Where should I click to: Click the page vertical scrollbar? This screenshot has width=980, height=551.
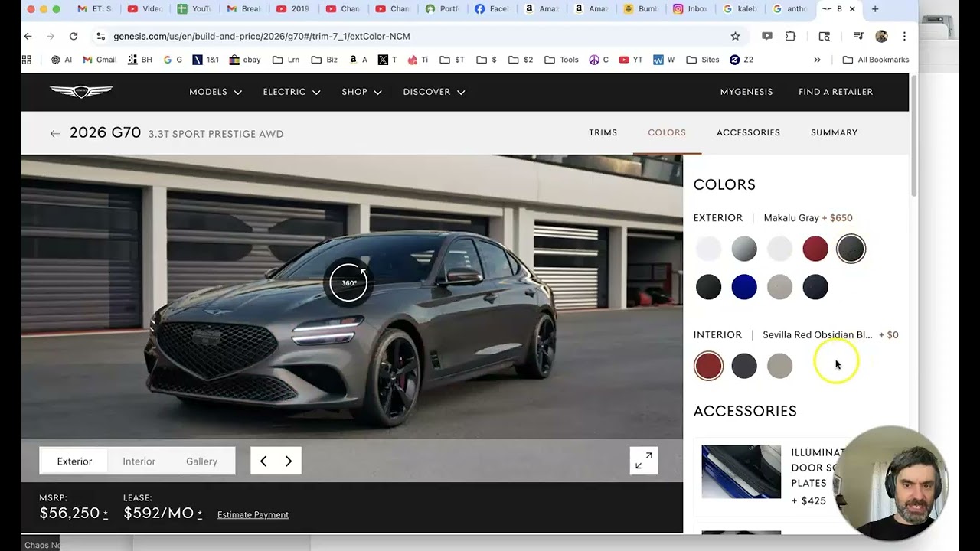click(913, 135)
